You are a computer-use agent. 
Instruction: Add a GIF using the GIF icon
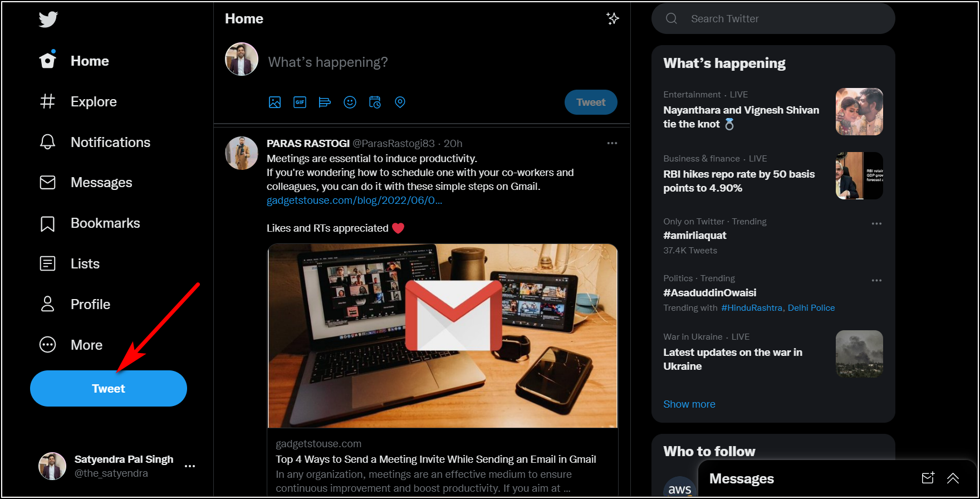tap(300, 102)
